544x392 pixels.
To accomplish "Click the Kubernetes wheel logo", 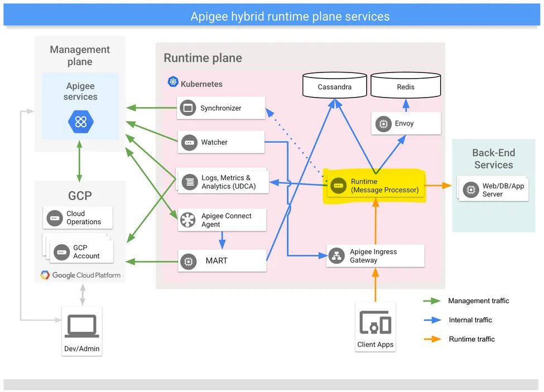I will pos(173,83).
